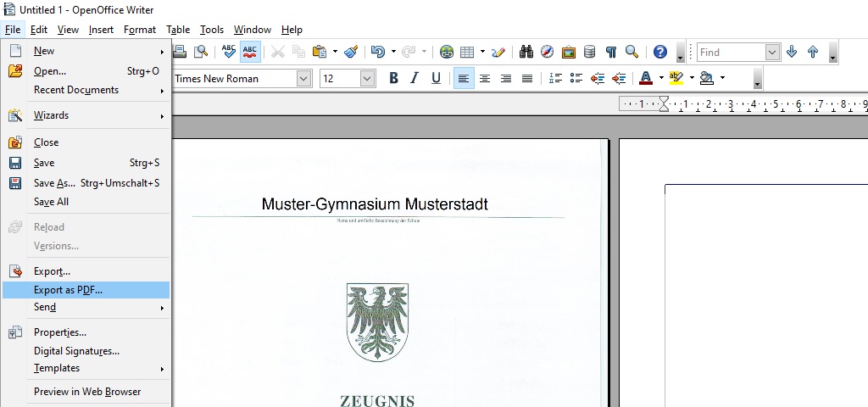Apply the red Font Color swatch
868x407 pixels.
(x=645, y=78)
